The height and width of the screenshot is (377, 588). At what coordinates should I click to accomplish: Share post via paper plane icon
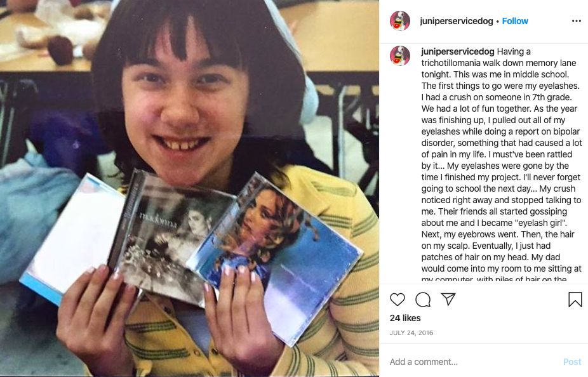pos(448,299)
